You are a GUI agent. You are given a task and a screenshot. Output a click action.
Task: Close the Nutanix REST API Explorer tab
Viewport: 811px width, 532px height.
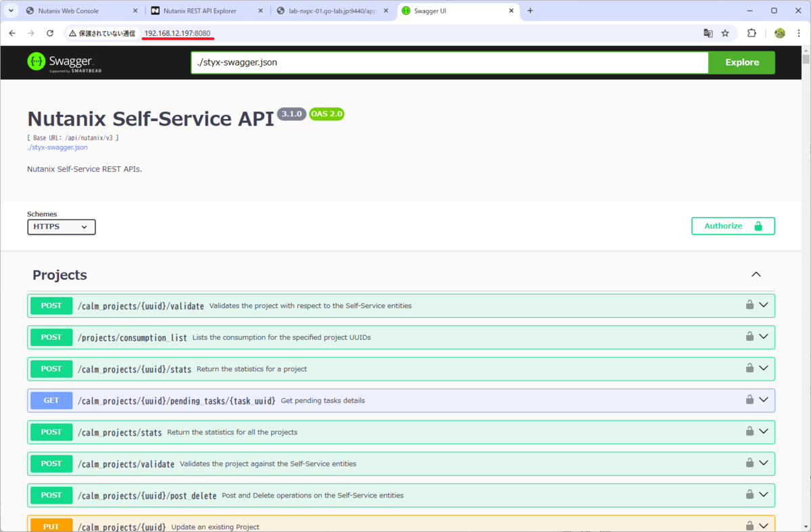260,11
